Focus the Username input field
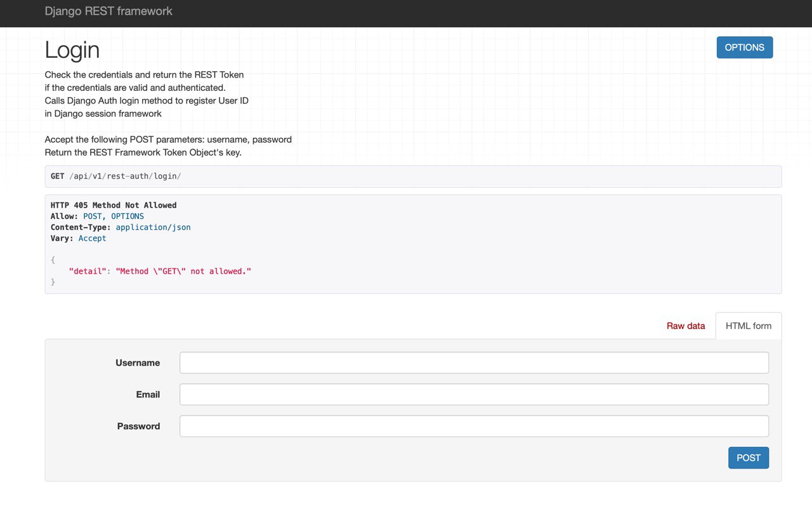The width and height of the screenshot is (812, 513). pyautogui.click(x=474, y=363)
